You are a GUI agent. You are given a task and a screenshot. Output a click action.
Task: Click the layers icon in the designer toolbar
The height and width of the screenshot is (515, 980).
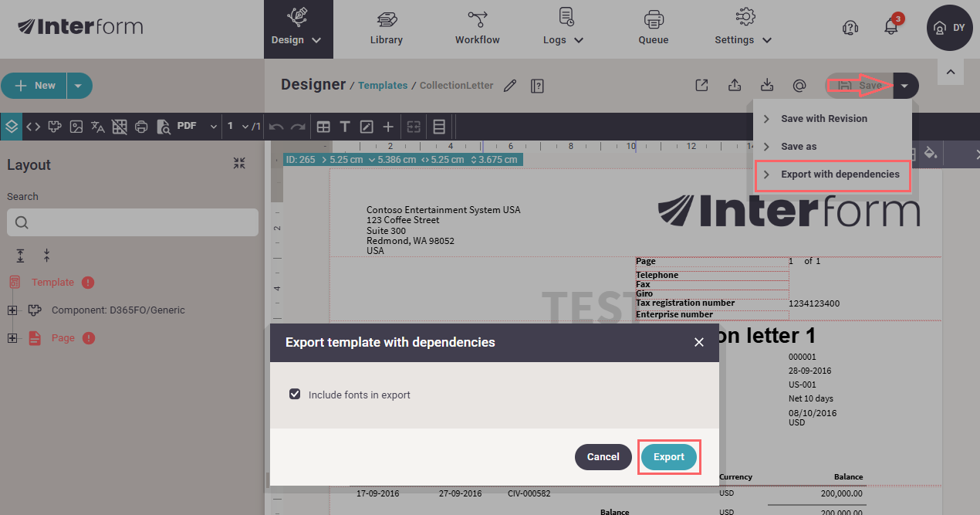12,126
